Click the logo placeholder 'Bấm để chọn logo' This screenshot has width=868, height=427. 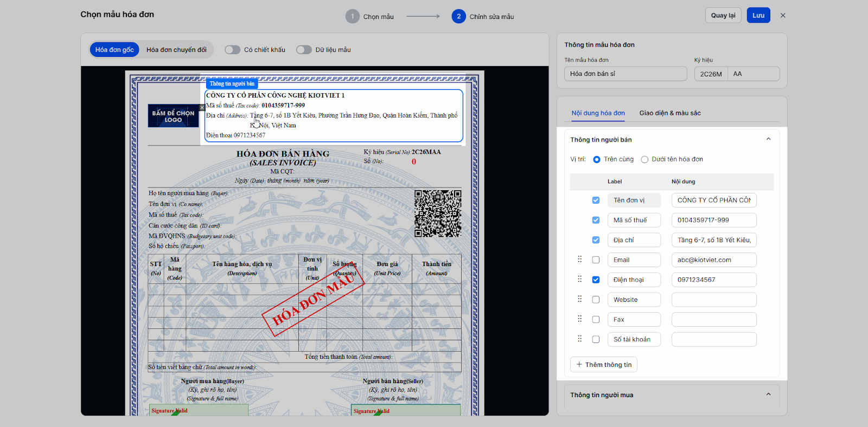(173, 117)
